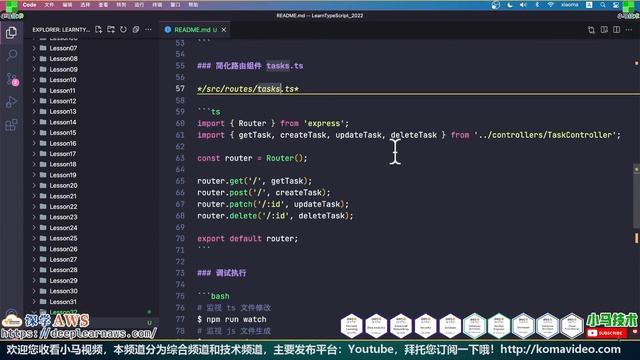The height and width of the screenshot is (360, 640).
Task: Open Control Center from menu bar
Action: point(616,5)
